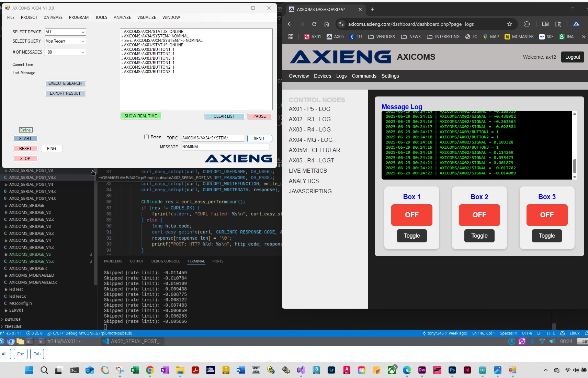
Task: Refresh the dashboard page with reload icon
Action: (x=314, y=24)
